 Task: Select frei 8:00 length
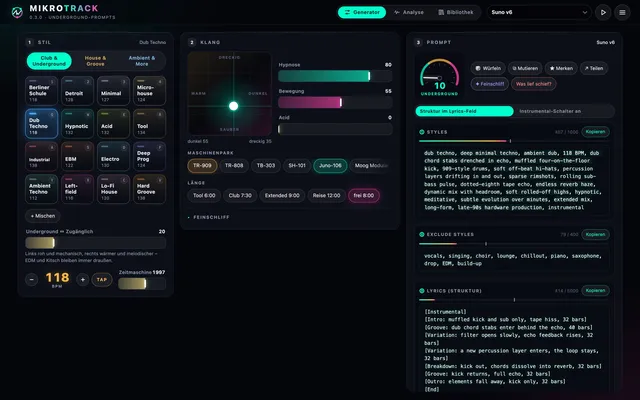tap(364, 196)
